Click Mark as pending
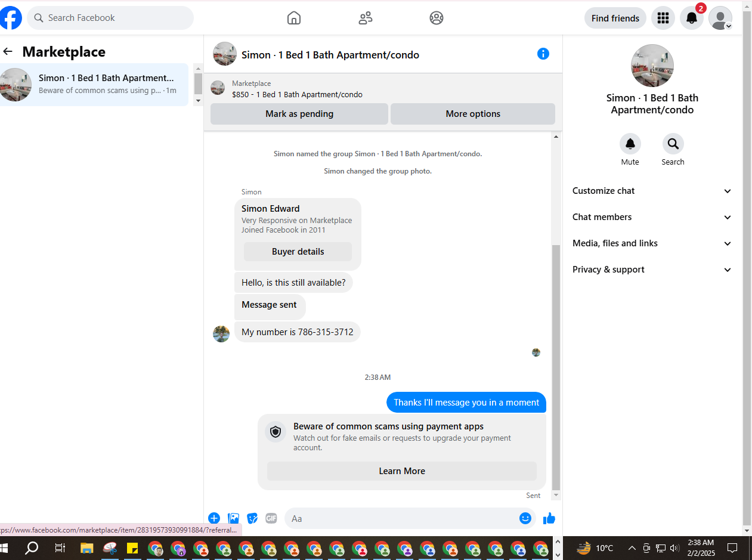752x560 pixels. [299, 114]
